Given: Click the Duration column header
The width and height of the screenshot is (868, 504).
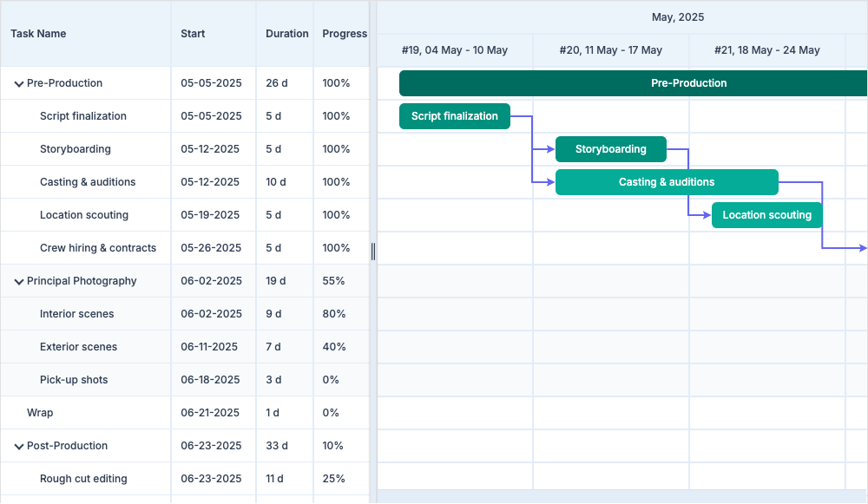Looking at the screenshot, I should (286, 34).
